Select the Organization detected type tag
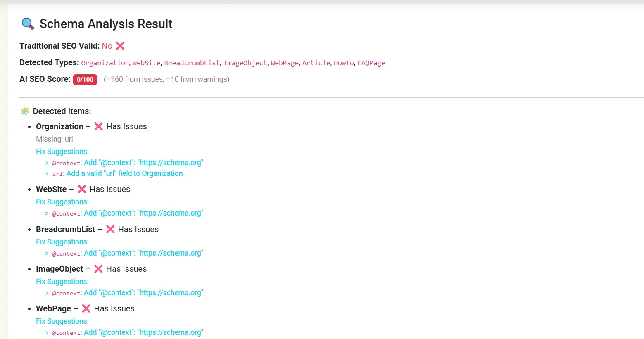644x339 pixels. 105,63
